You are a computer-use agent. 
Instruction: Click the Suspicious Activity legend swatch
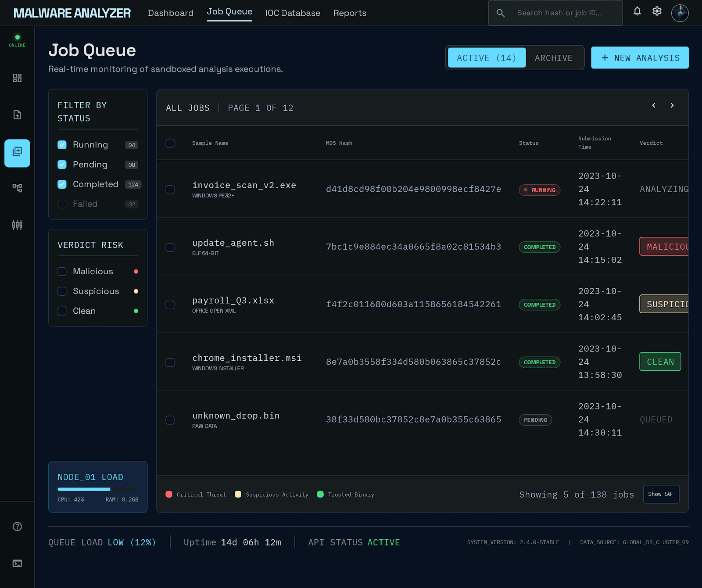point(238,494)
